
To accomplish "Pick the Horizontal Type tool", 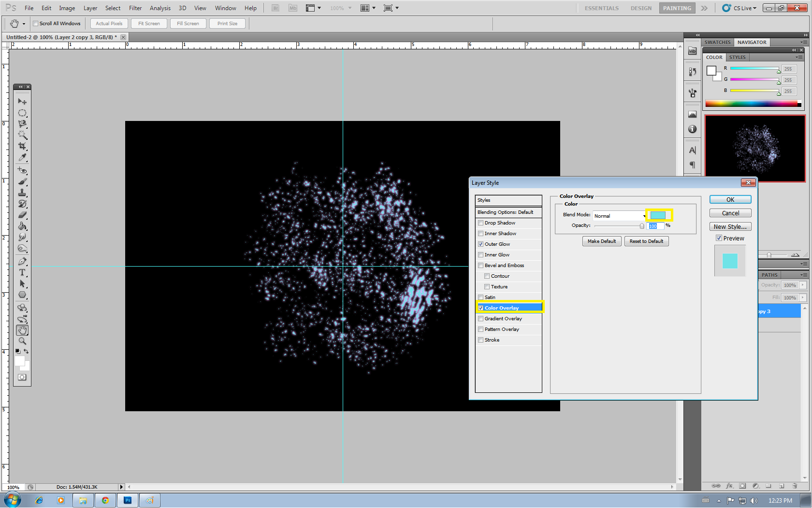I will 22,272.
